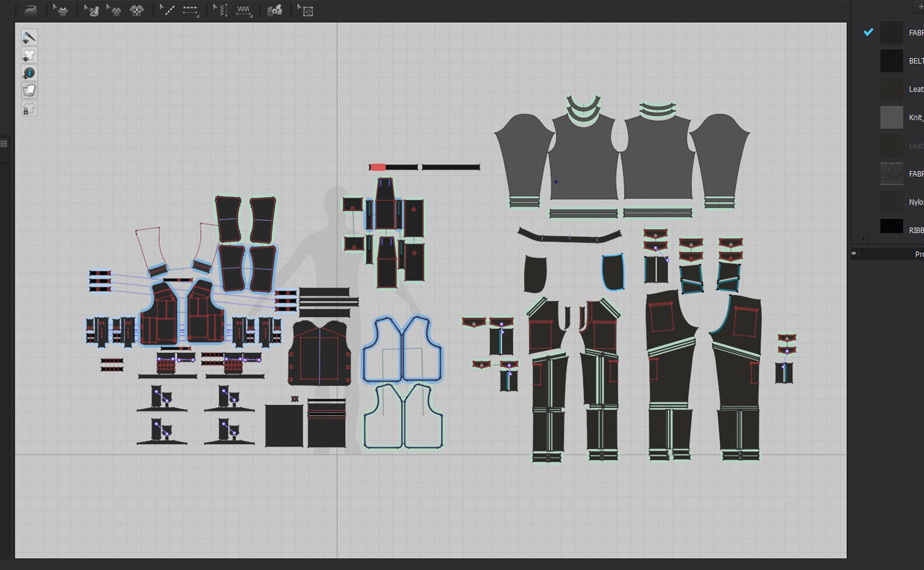Image resolution: width=924 pixels, height=570 pixels.
Task: Toggle the Freeze Pattern lock icon
Action: [x=29, y=108]
